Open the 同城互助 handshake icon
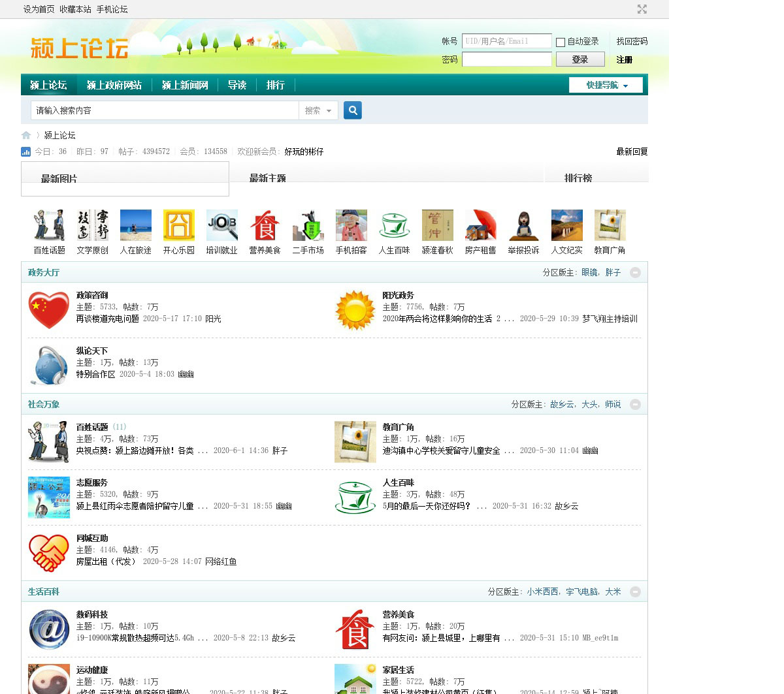Viewport: 784px width, 694px height. (x=49, y=553)
